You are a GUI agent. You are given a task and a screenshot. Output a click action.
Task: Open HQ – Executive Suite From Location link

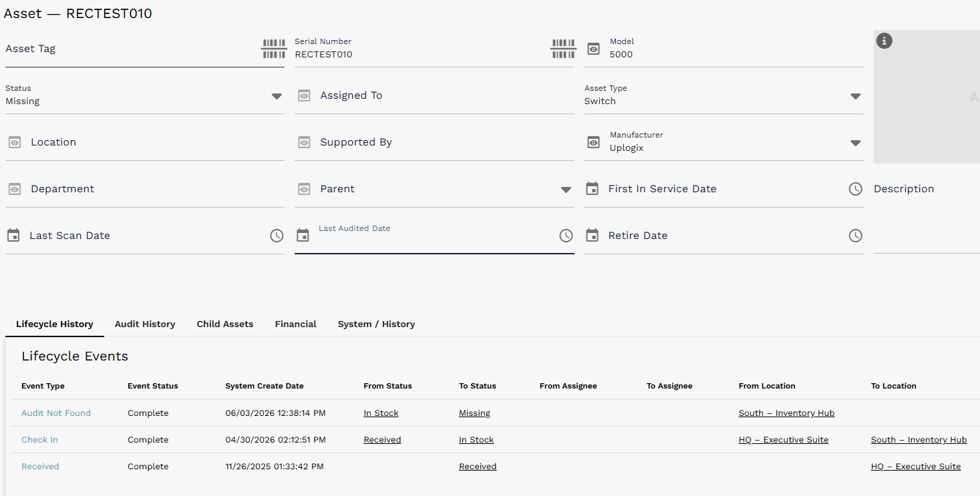[x=784, y=440]
